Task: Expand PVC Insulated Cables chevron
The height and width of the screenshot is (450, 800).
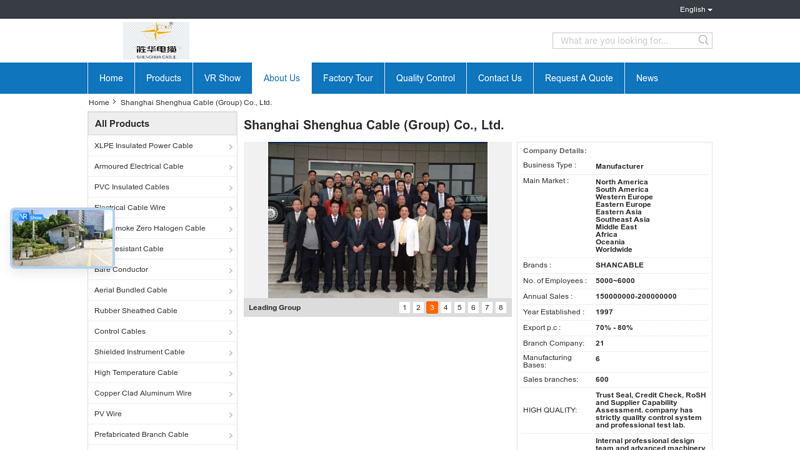Action: pyautogui.click(x=231, y=188)
